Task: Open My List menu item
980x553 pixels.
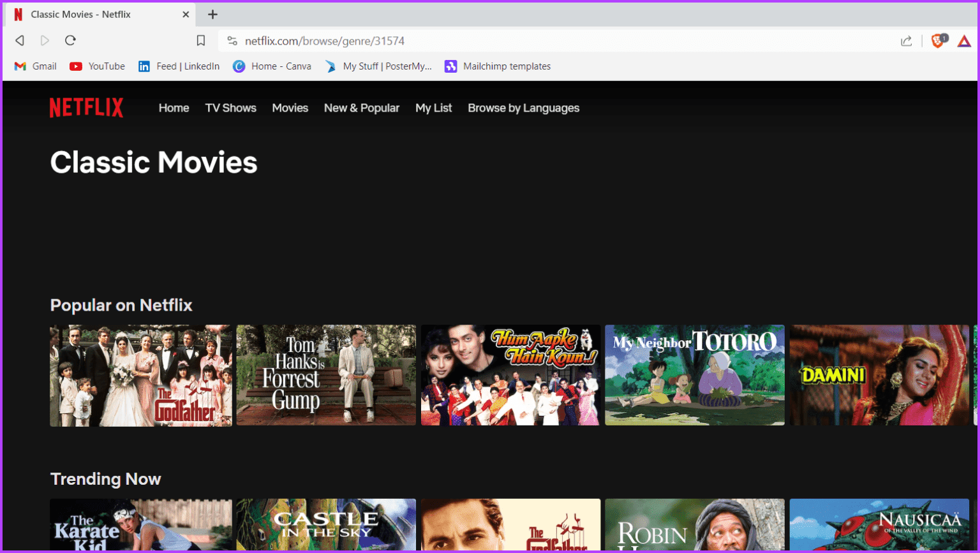Action: coord(433,108)
